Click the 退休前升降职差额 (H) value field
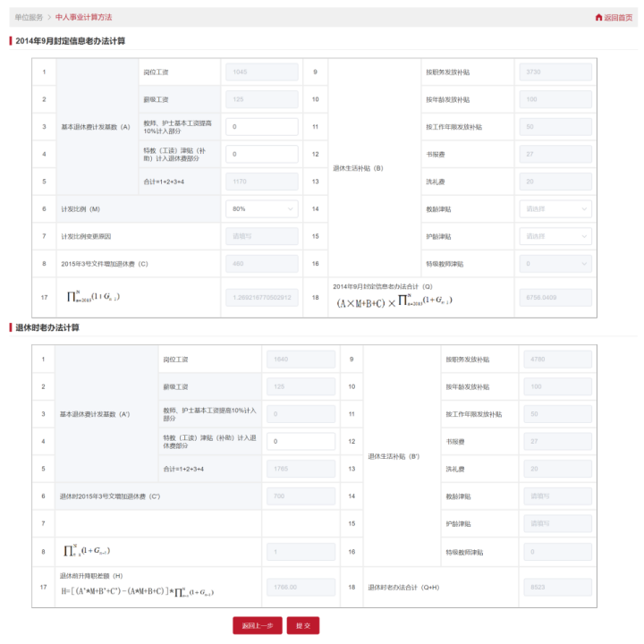This screenshot has height=644, width=644. (301, 588)
